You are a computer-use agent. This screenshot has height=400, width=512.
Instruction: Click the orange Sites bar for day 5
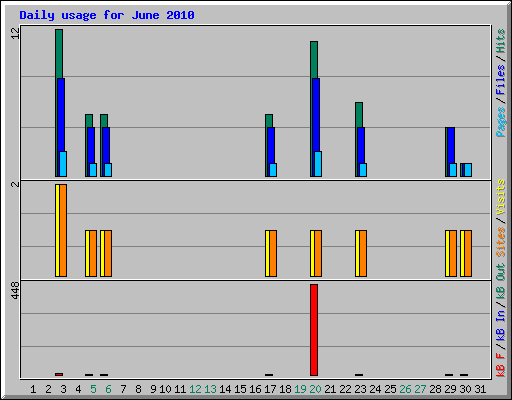pyautogui.click(x=93, y=253)
